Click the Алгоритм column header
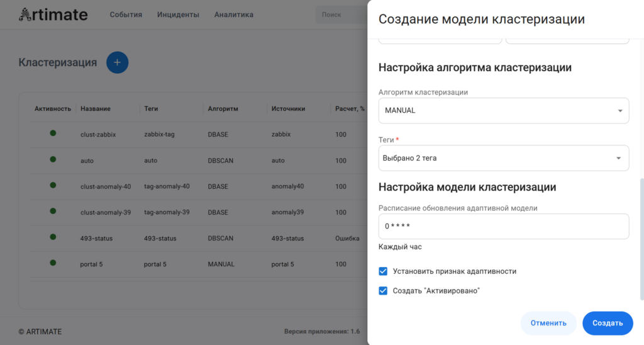Viewport: 644px width, 345px height. 223,109
